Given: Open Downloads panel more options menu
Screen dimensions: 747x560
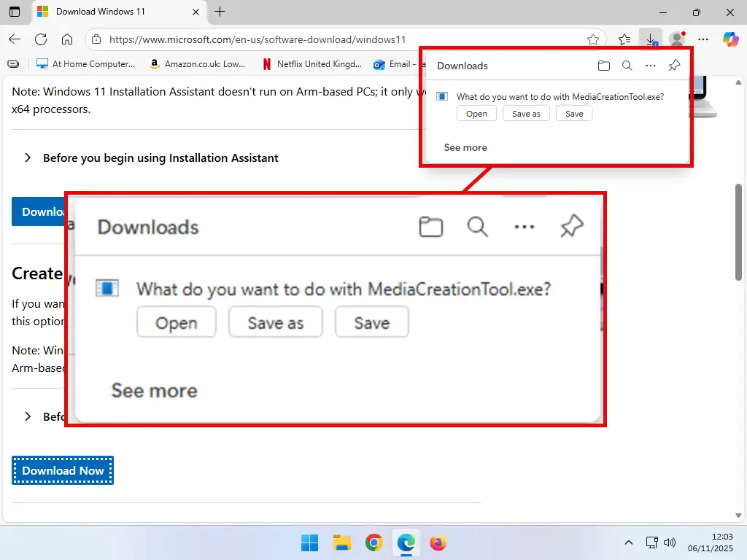Looking at the screenshot, I should point(651,66).
